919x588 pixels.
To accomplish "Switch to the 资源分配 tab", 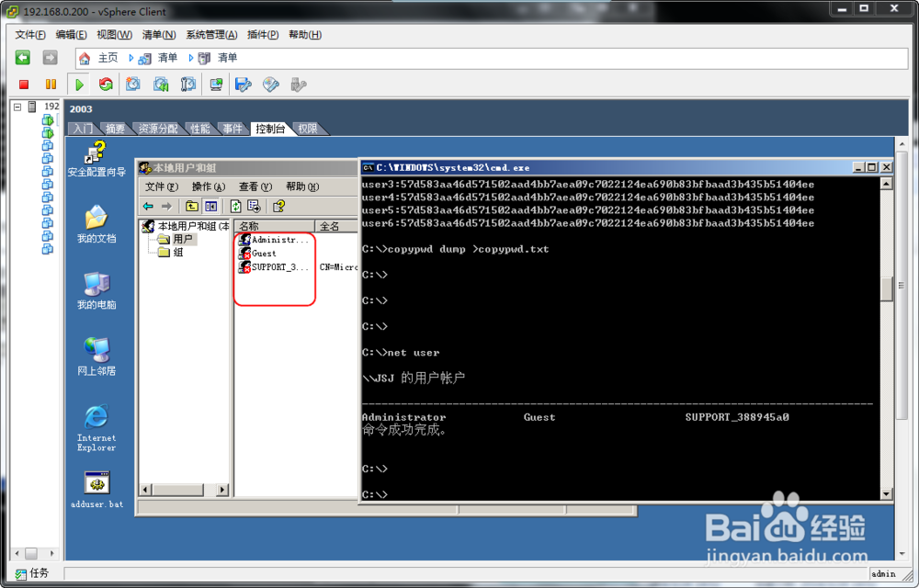I will (x=158, y=129).
